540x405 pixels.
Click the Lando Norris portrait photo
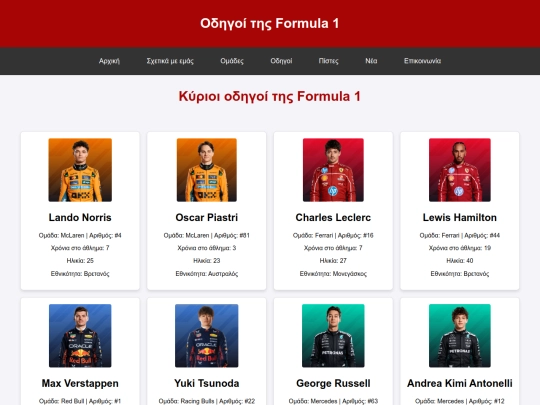[80, 170]
